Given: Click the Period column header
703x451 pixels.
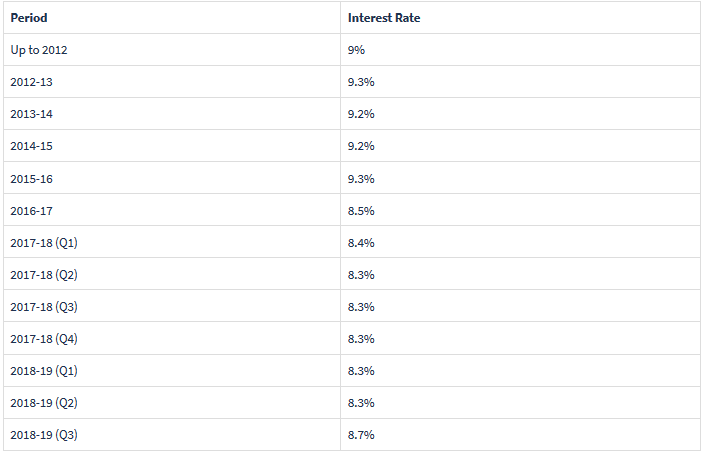Looking at the screenshot, I should 29,18.
